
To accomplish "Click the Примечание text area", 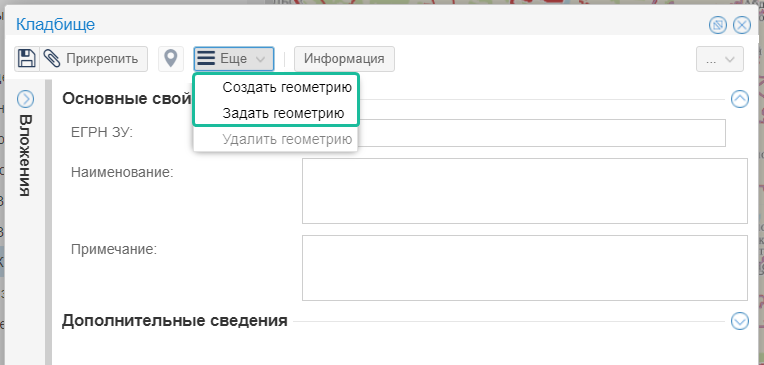I will point(525,268).
